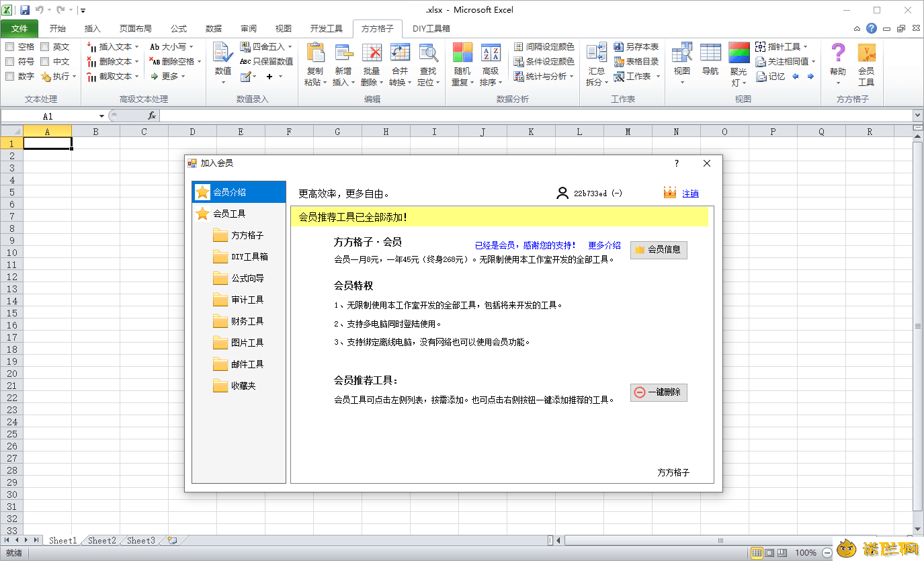
Task: Click the formula bar input field
Action: tap(536, 116)
